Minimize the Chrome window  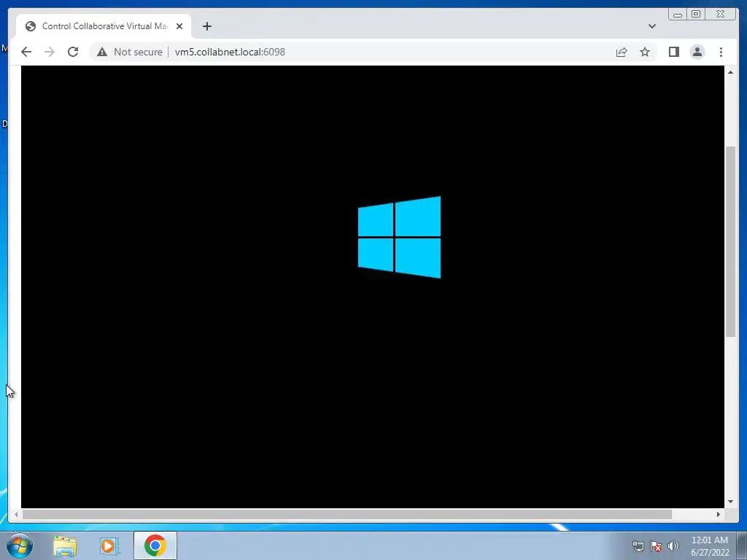pos(678,15)
